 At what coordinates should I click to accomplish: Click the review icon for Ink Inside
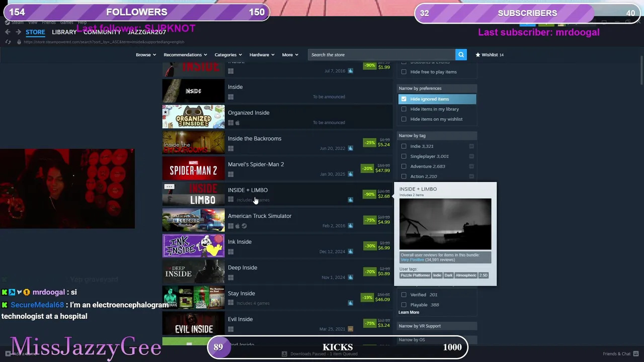point(350,251)
